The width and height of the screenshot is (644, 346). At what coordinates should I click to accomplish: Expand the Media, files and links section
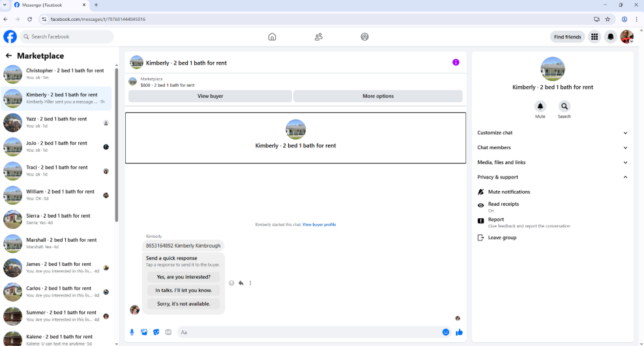[552, 162]
